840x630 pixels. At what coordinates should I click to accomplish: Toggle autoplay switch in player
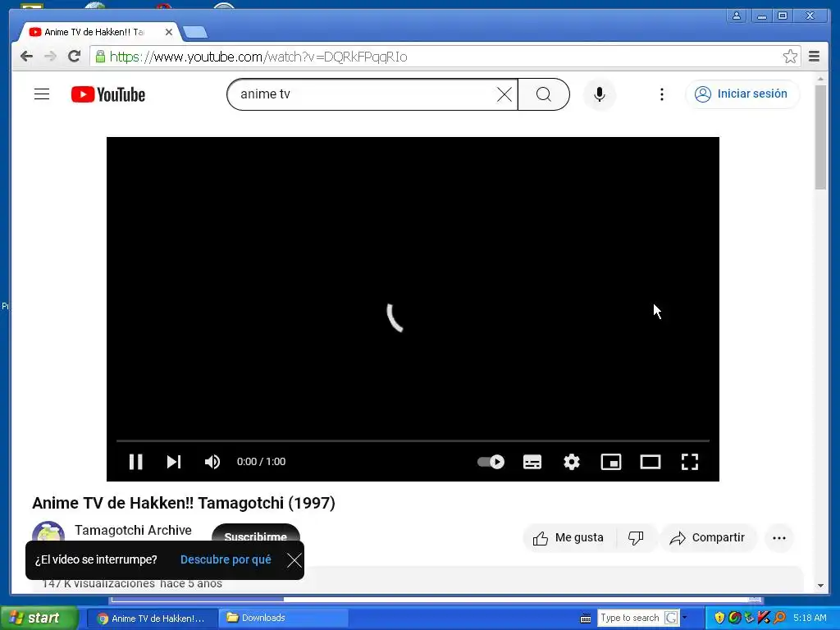tap(491, 462)
